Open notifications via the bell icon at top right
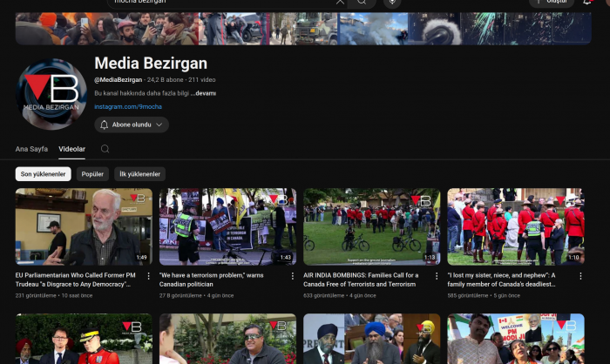610x364 pixels. [587, 2]
